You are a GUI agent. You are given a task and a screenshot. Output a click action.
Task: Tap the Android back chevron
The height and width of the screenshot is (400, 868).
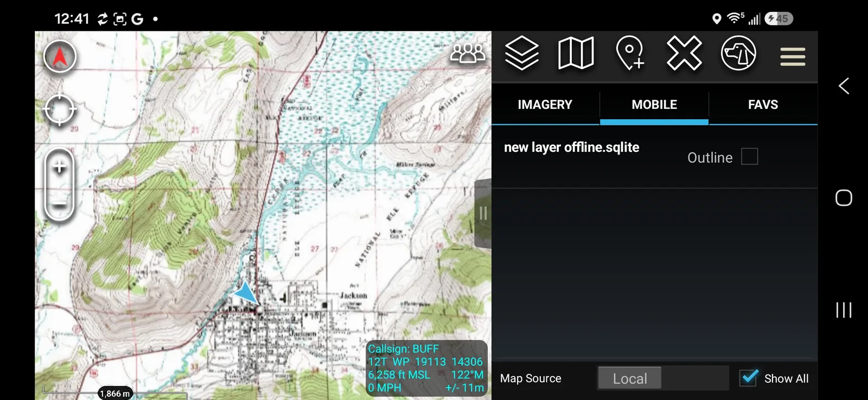[x=844, y=86]
